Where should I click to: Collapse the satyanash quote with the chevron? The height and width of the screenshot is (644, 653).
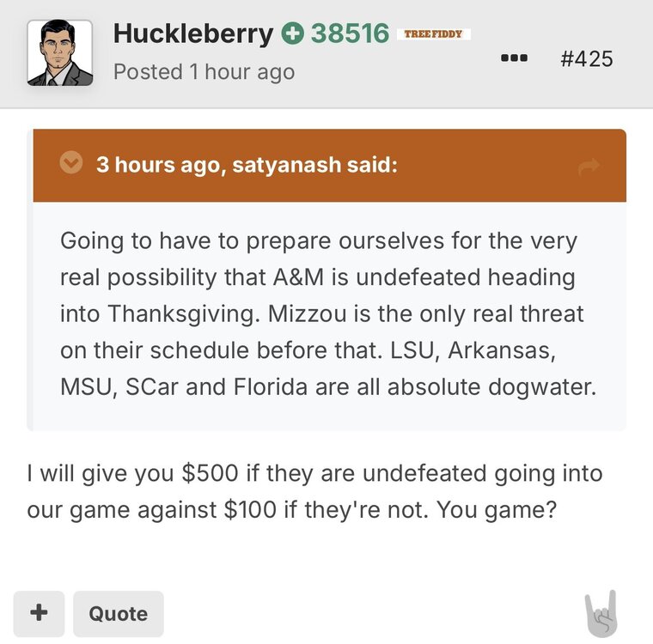click(x=70, y=163)
